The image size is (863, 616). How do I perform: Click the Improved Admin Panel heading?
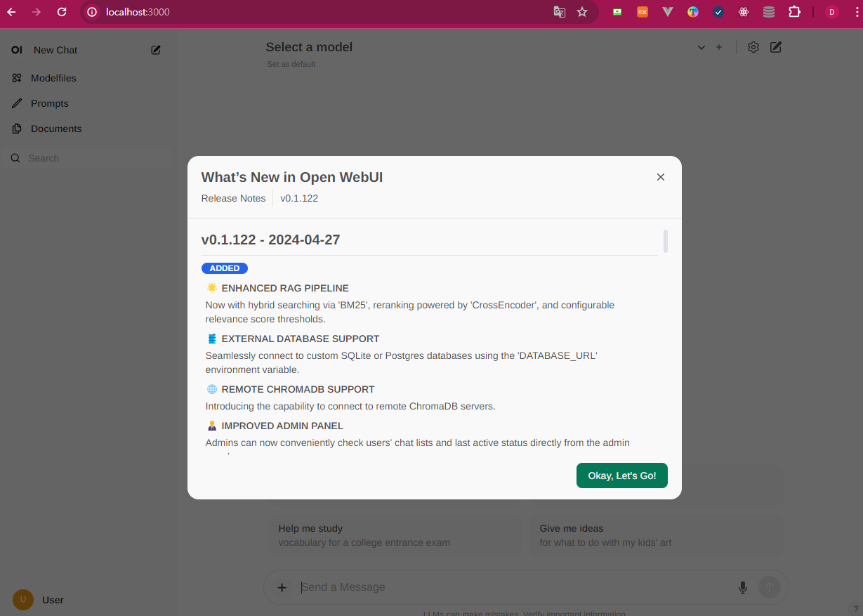pyautogui.click(x=282, y=426)
